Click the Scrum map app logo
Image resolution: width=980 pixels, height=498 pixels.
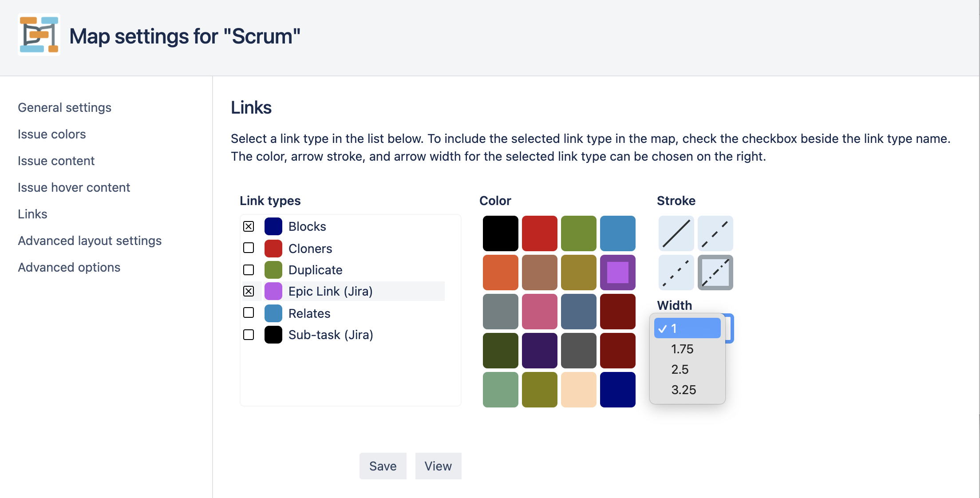39,35
